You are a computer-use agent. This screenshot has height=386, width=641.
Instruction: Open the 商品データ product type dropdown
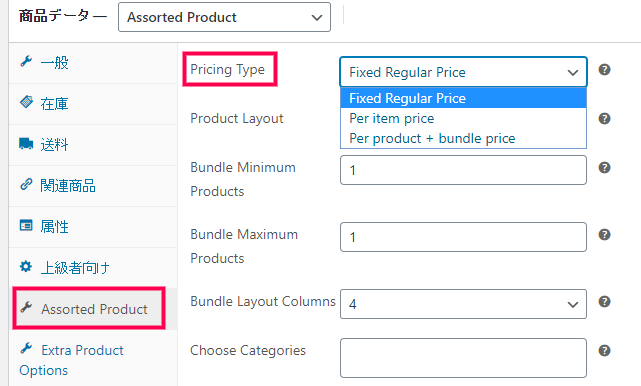coord(224,17)
